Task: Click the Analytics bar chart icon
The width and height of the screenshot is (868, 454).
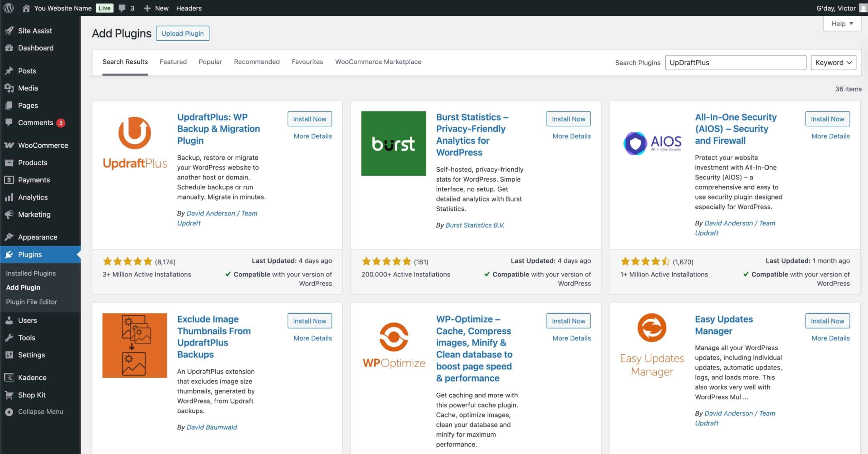Action: tap(9, 197)
